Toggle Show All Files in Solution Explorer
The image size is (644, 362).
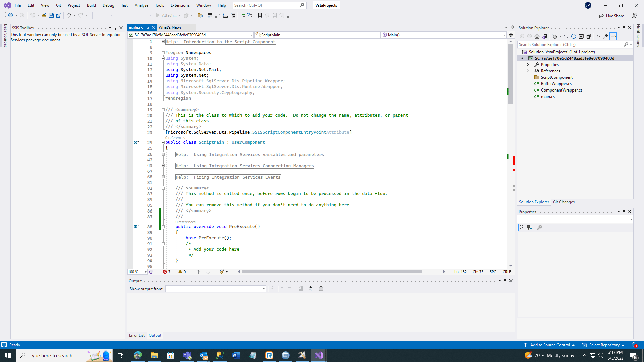pyautogui.click(x=588, y=36)
